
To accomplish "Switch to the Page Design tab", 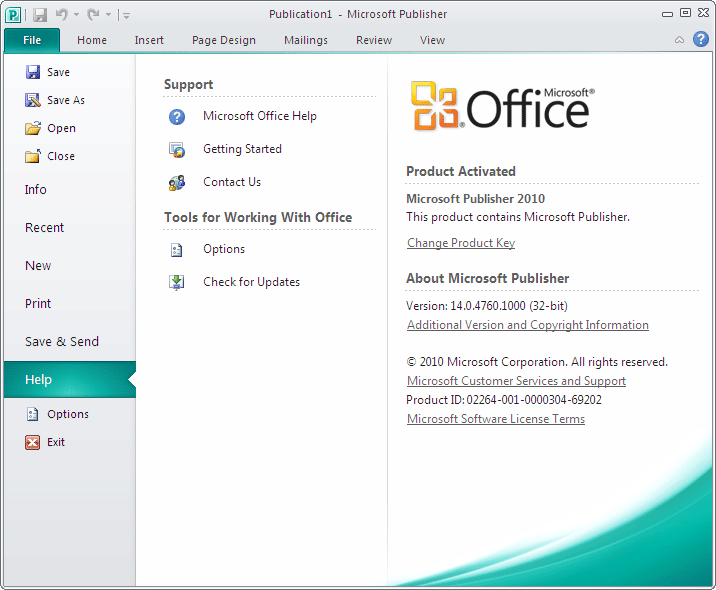I will 224,40.
